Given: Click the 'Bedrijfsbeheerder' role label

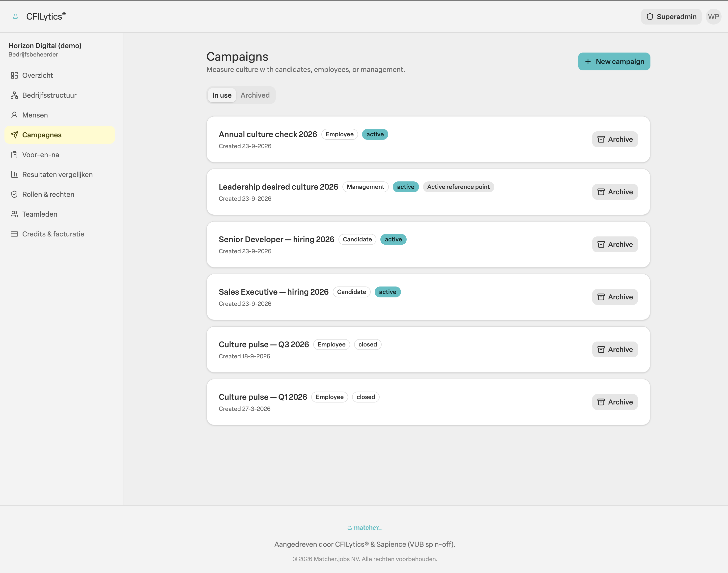Looking at the screenshot, I should tap(33, 55).
